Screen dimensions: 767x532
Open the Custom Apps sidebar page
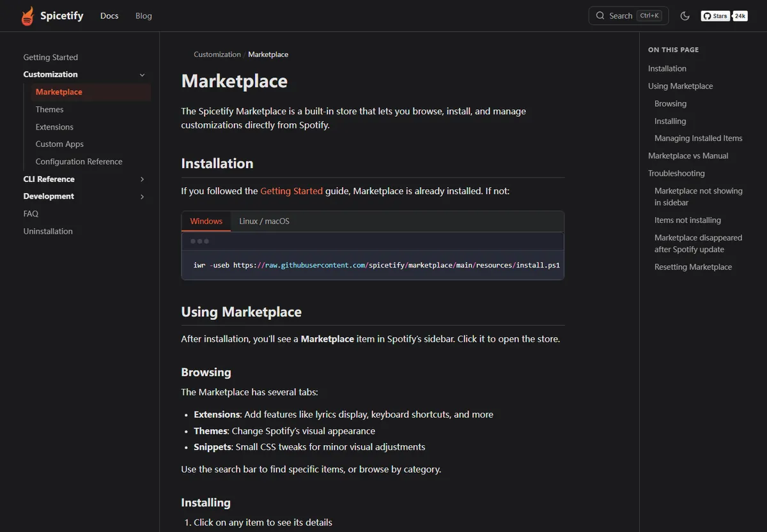(x=59, y=144)
